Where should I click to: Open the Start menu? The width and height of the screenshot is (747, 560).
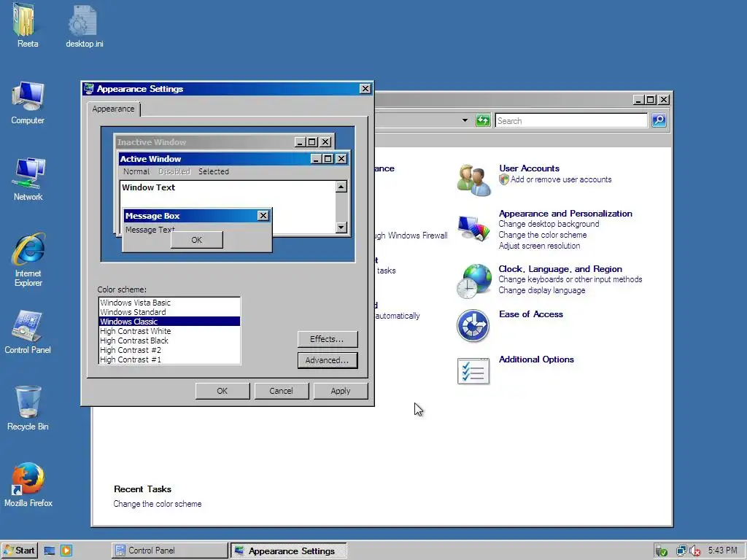tap(19, 551)
